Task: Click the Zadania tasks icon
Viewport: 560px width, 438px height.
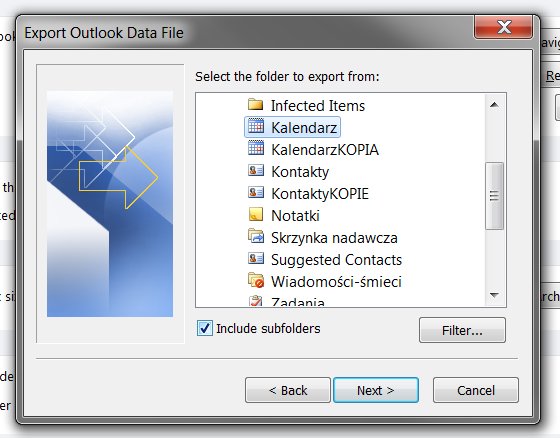Action: 256,301
